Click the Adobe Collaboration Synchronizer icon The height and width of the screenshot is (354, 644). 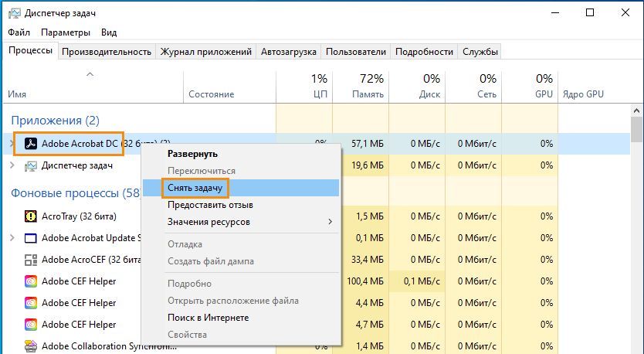click(x=31, y=346)
